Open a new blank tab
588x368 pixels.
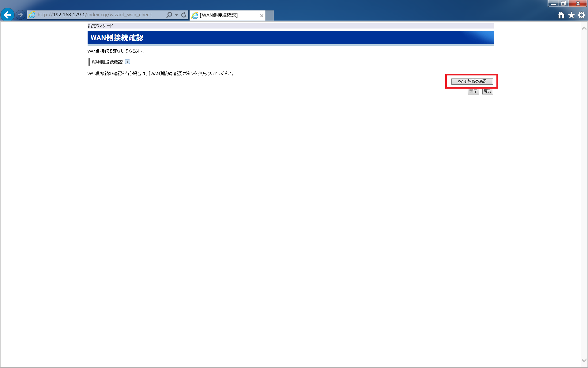click(x=270, y=15)
